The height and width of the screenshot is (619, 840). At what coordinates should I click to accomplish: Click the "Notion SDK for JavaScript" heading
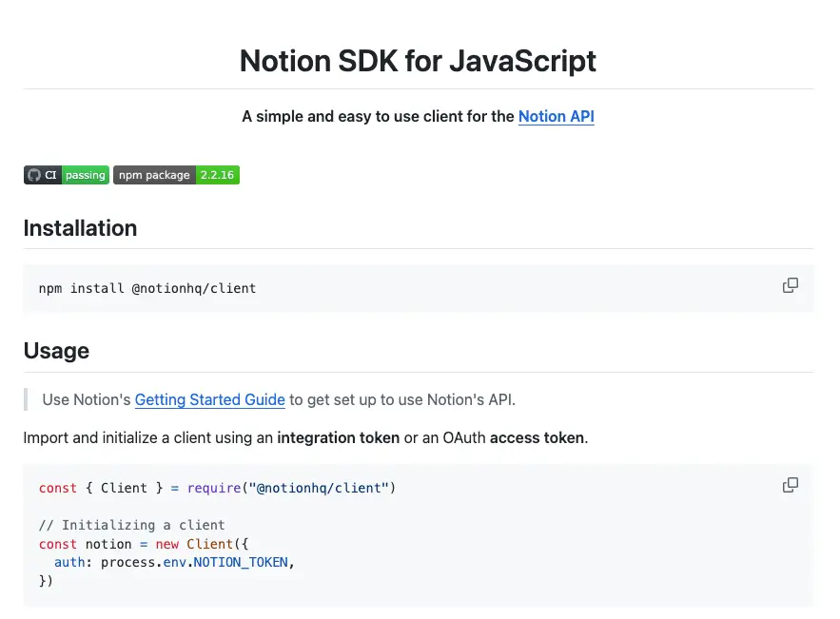point(418,61)
